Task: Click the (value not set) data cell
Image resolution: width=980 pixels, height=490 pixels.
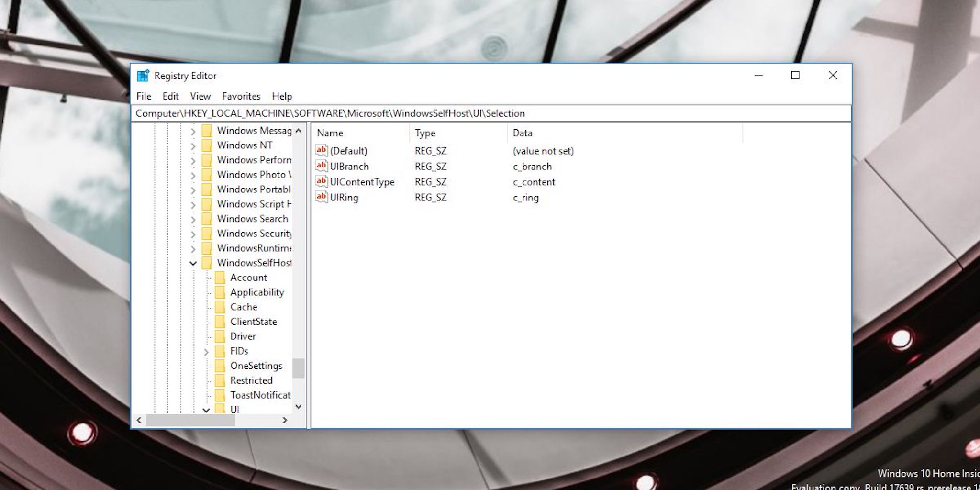Action: [x=543, y=151]
